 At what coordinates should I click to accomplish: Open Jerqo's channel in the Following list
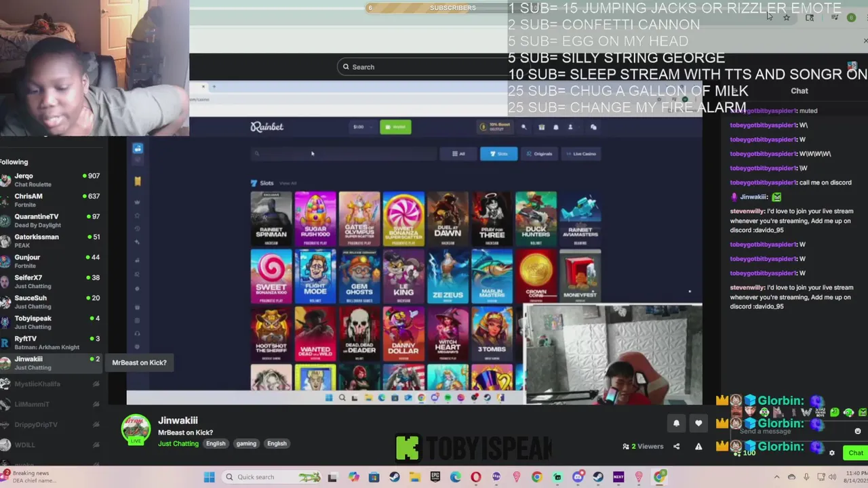tap(51, 180)
